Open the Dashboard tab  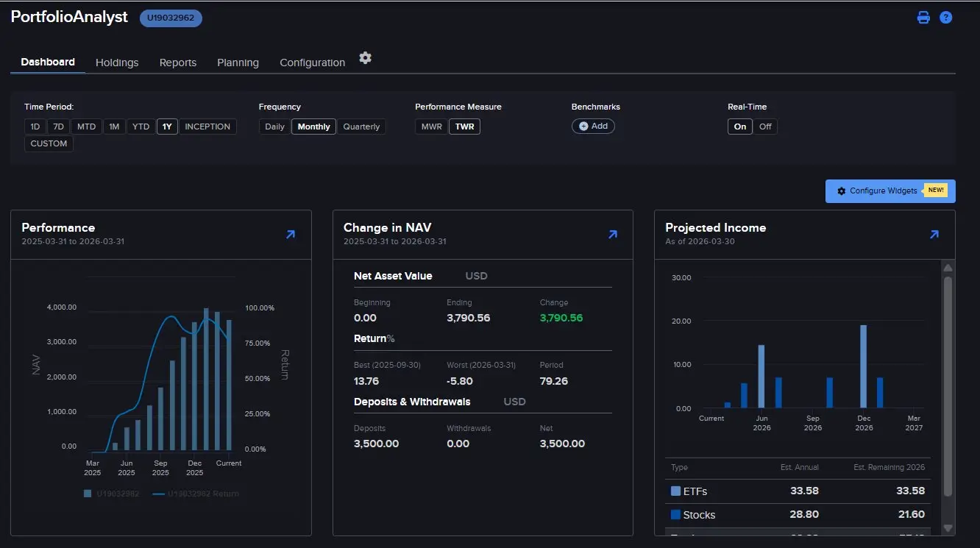coord(48,62)
